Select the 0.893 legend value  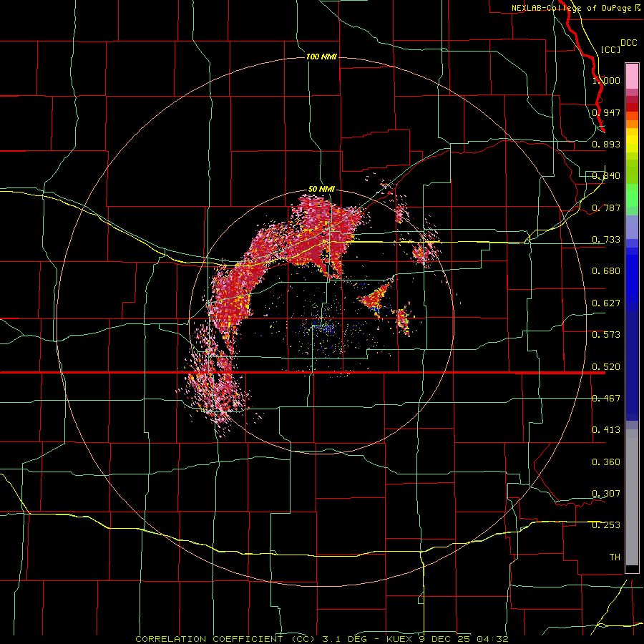[x=606, y=144]
